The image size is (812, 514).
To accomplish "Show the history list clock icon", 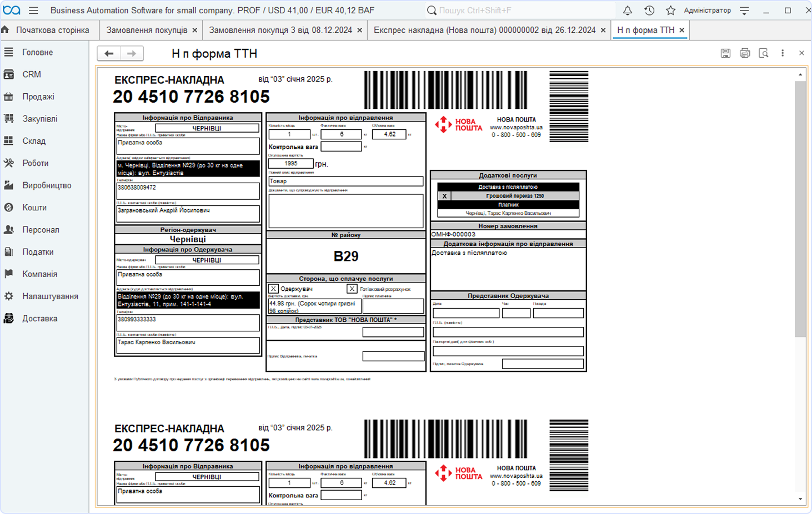I will tap(649, 11).
